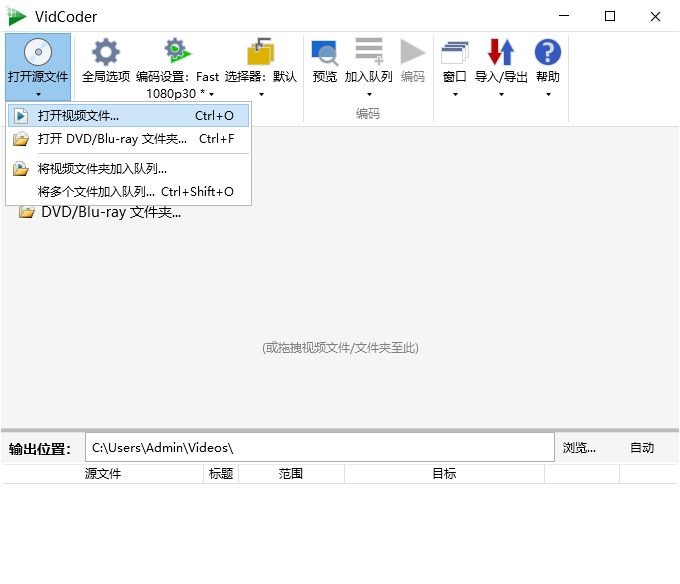Click the disc icon of 打开源文件
The height and width of the screenshot is (584, 680).
(38, 52)
